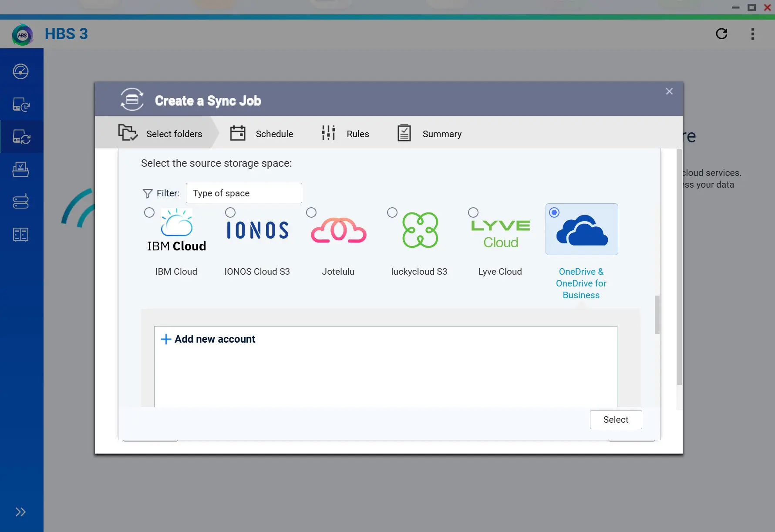This screenshot has width=775, height=532.
Task: Open the Services sidebar icon
Action: tap(21, 235)
